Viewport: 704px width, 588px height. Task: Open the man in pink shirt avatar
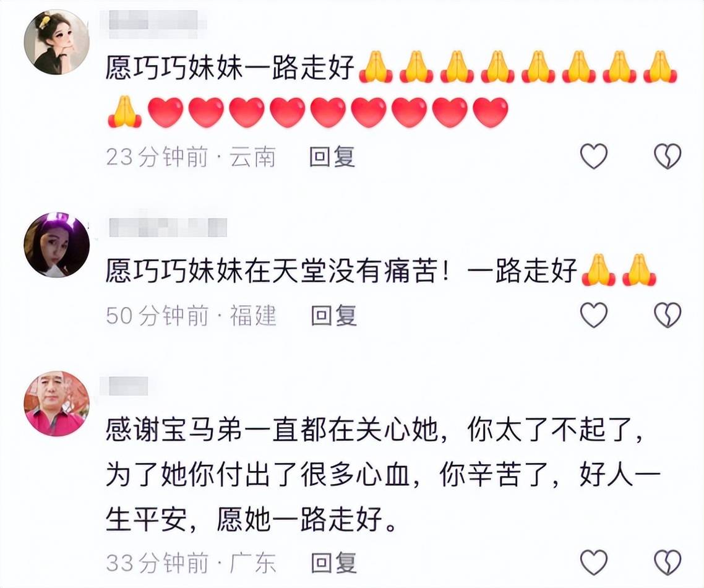coord(56,403)
